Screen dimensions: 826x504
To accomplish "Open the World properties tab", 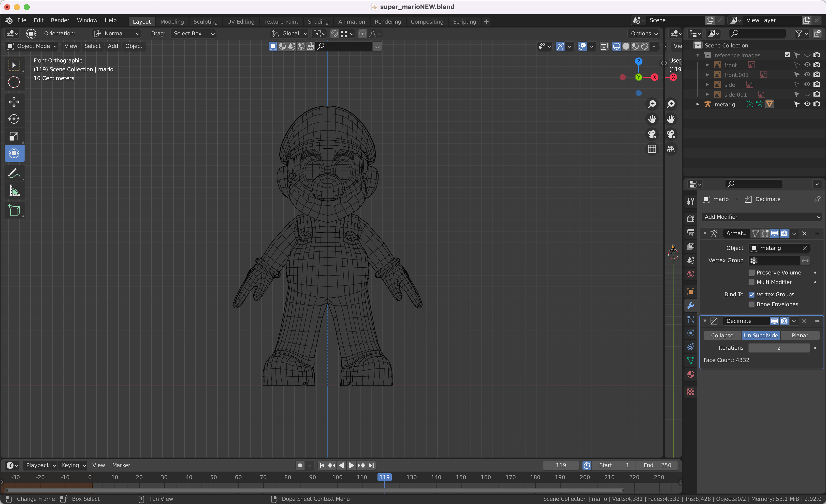I will [x=691, y=274].
